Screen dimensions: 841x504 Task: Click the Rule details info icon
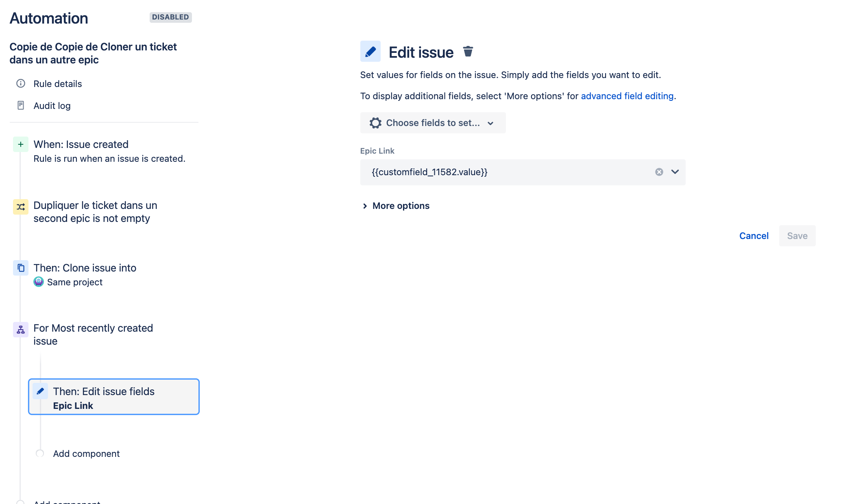point(21,83)
